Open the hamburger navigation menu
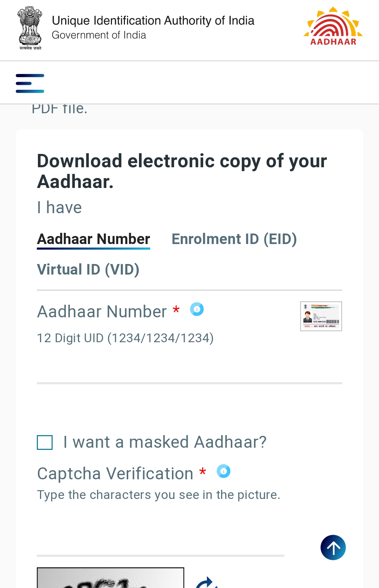Screen dimensions: 379x588 coord(29,83)
